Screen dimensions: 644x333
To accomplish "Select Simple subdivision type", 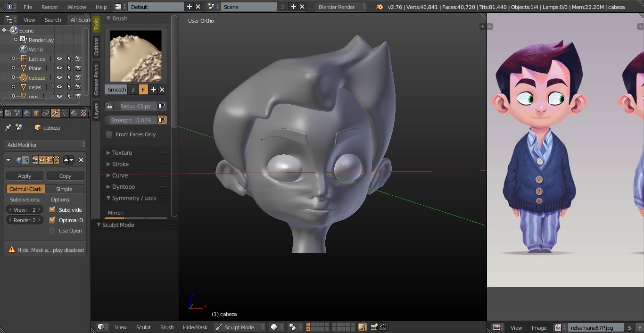I will click(x=65, y=189).
